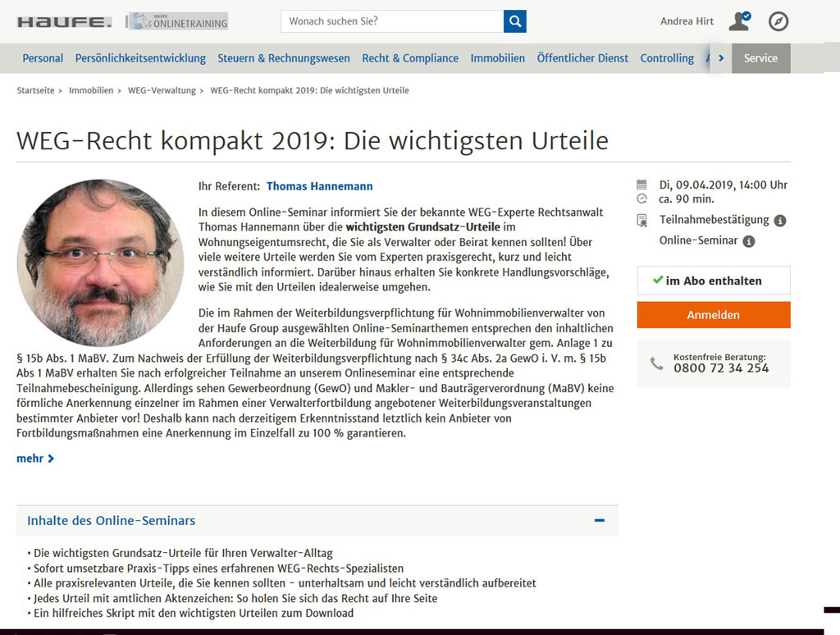Image resolution: width=840 pixels, height=635 pixels.
Task: Click the ca. 90 min. duration text
Action: (x=687, y=199)
